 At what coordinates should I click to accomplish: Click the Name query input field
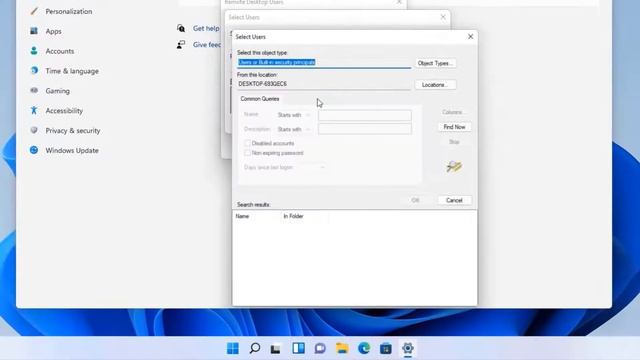365,116
